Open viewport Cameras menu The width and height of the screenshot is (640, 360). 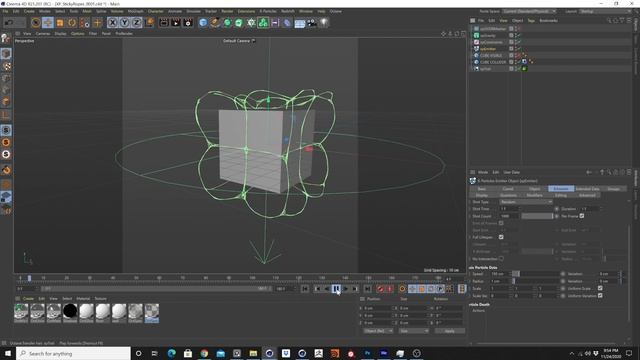coord(43,33)
